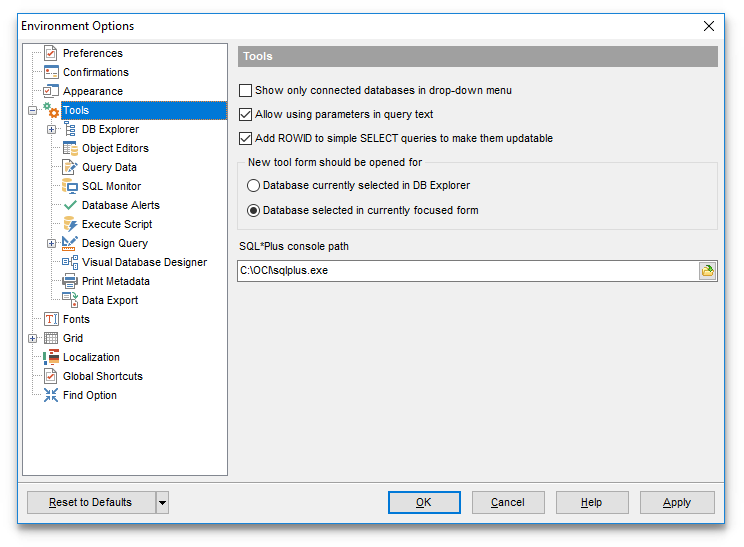Go to SQL Monitor options
The height and width of the screenshot is (547, 744).
(111, 186)
